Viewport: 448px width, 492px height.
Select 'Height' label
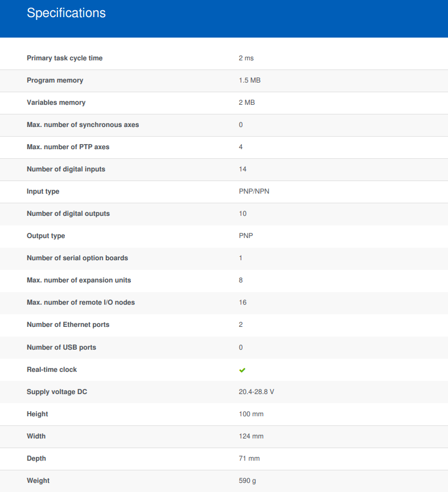(x=38, y=414)
